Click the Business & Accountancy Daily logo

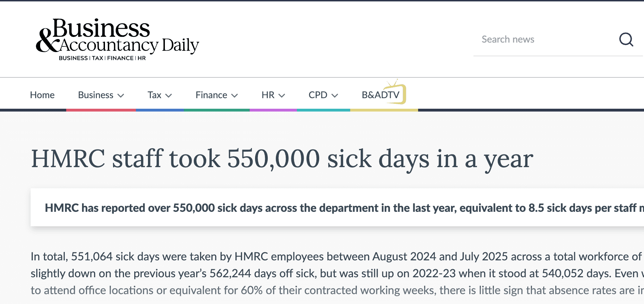coord(117,39)
